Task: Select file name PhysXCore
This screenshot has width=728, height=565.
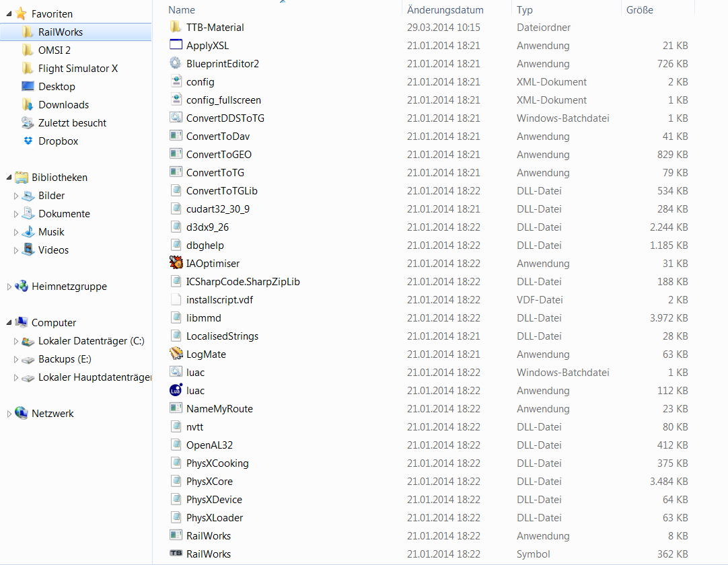Action: (x=209, y=481)
